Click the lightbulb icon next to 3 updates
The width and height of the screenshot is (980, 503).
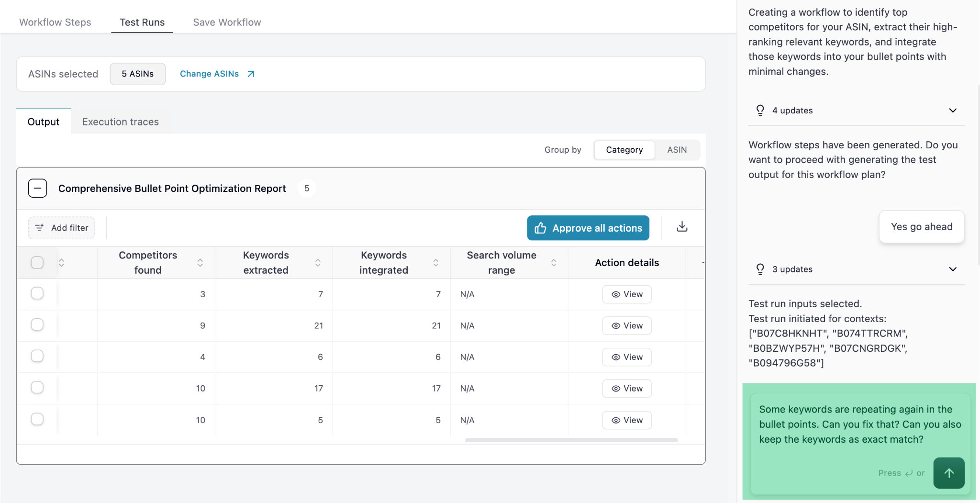(760, 269)
